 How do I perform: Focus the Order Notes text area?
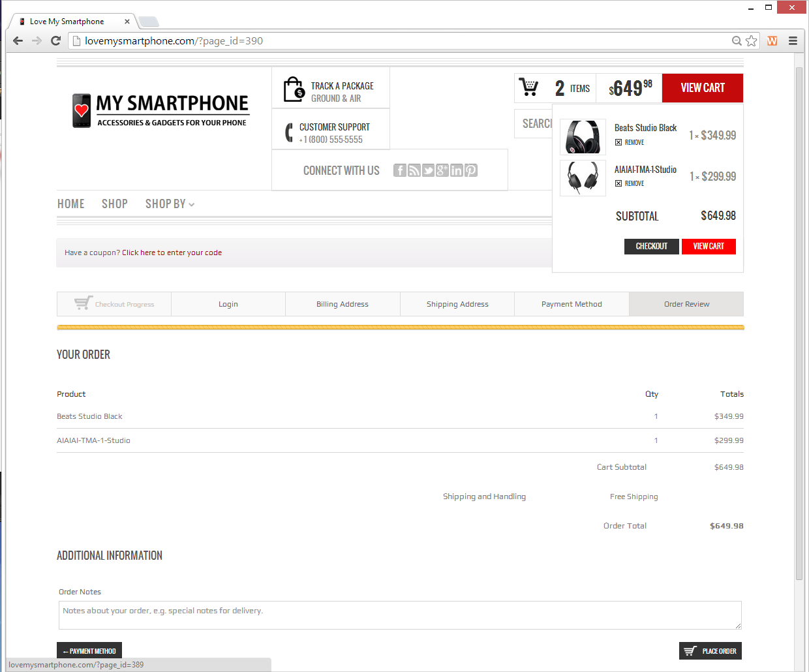(400, 615)
